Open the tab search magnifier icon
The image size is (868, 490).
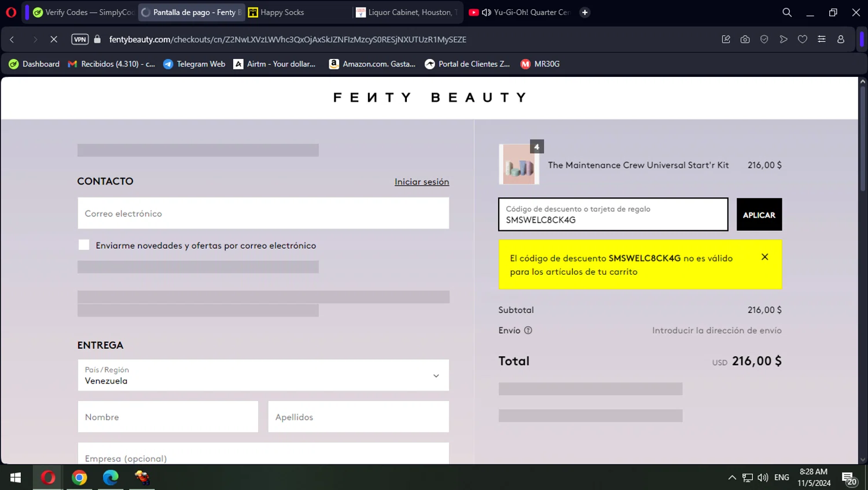[786, 12]
